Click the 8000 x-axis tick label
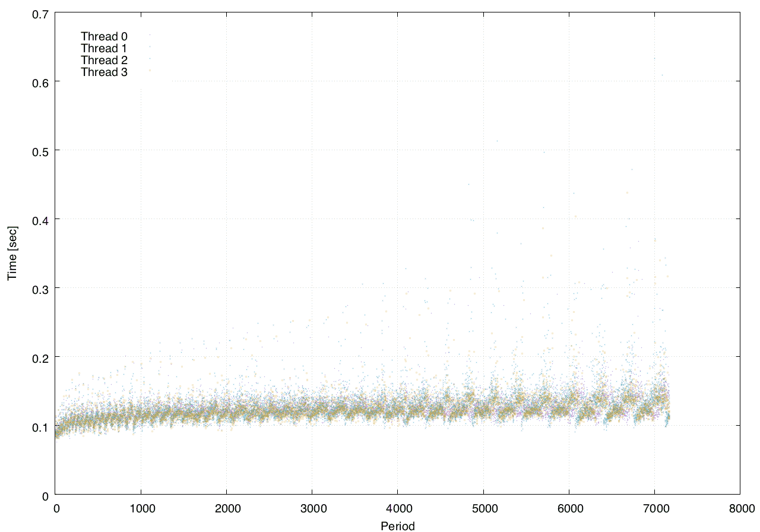The image size is (760, 532). point(740,508)
